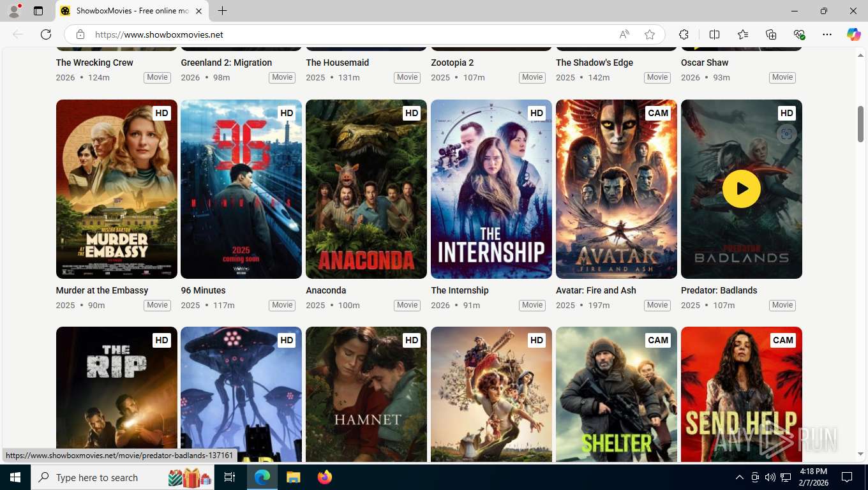Click Movie tag under Zootopia 2
The image size is (868, 490).
coord(532,77)
